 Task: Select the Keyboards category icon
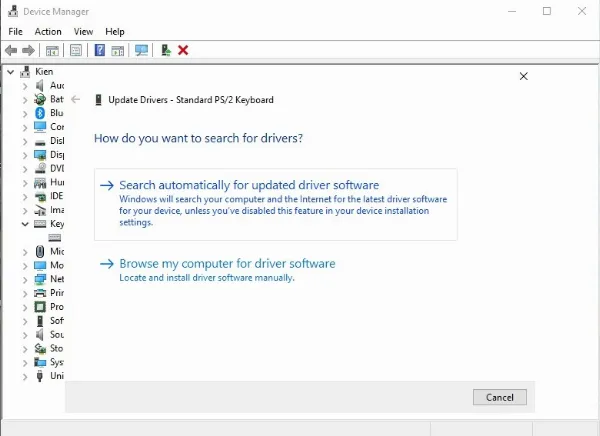coord(40,224)
